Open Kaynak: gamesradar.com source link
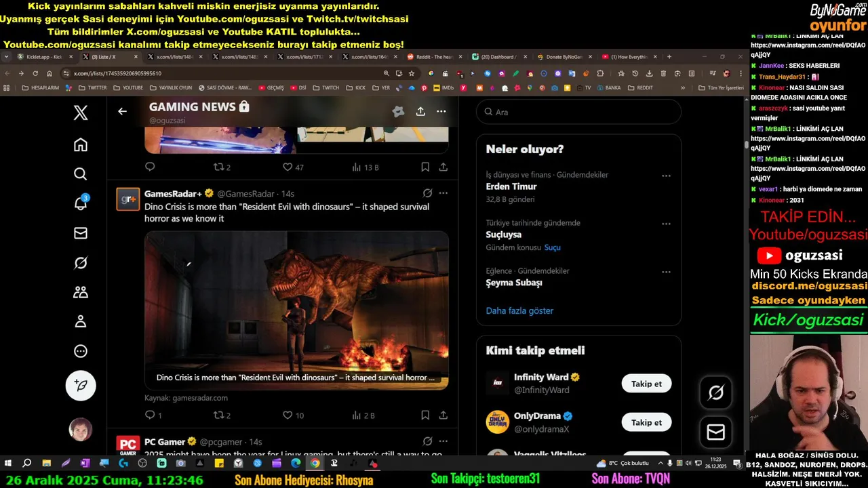Viewport: 868px width, 488px height. (x=186, y=398)
